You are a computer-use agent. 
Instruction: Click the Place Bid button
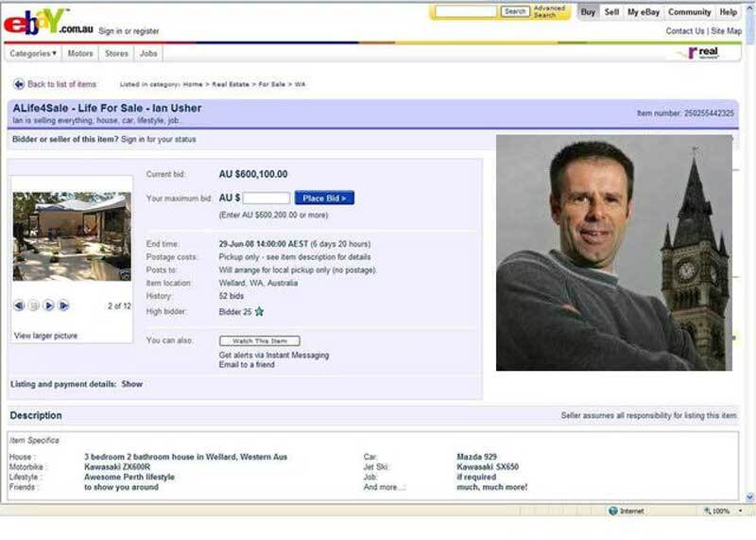pos(324,198)
